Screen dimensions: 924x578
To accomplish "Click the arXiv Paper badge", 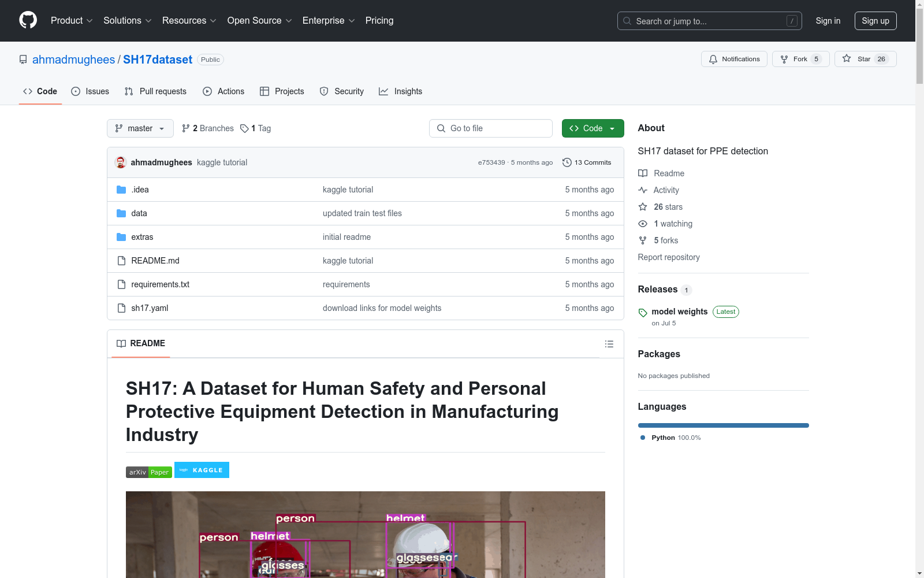I will click(149, 472).
